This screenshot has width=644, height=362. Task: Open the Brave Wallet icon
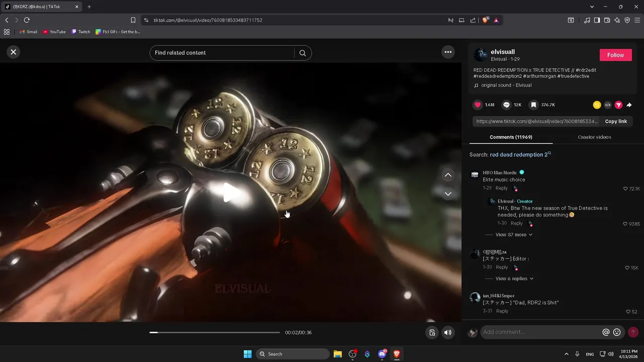pos(607,20)
